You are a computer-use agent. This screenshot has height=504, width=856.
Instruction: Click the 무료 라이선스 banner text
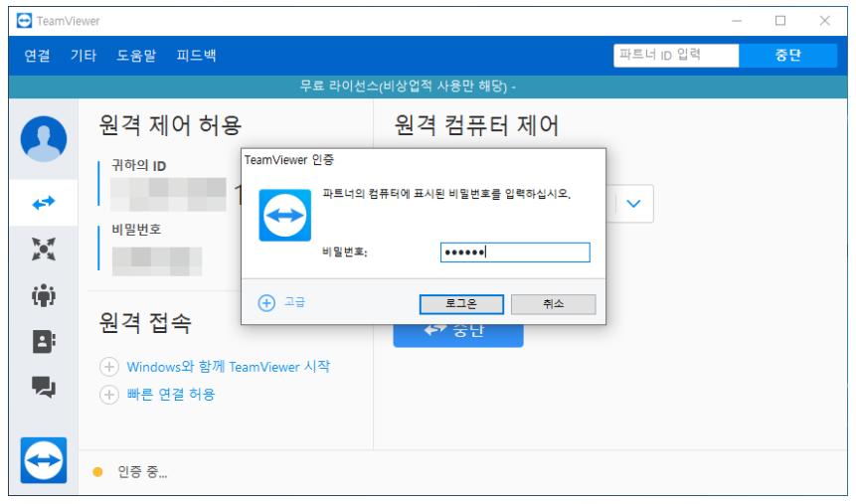408,86
